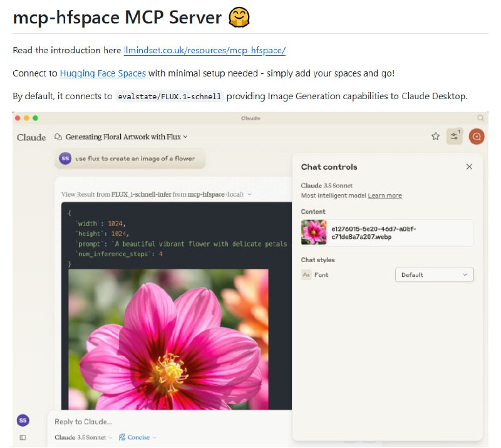Click the Reply to Claude input field
The width and height of the screenshot is (501, 448).
[x=157, y=420]
